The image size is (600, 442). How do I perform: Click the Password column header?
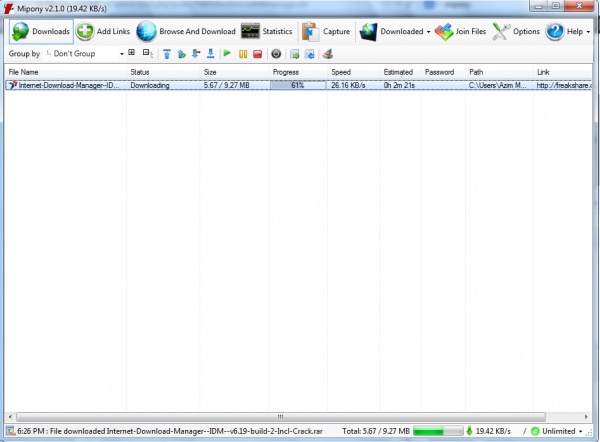(443, 72)
